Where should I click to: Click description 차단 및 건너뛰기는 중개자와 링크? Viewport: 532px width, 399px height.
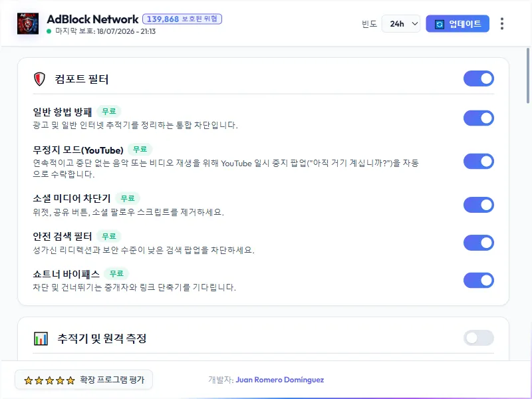point(134,287)
